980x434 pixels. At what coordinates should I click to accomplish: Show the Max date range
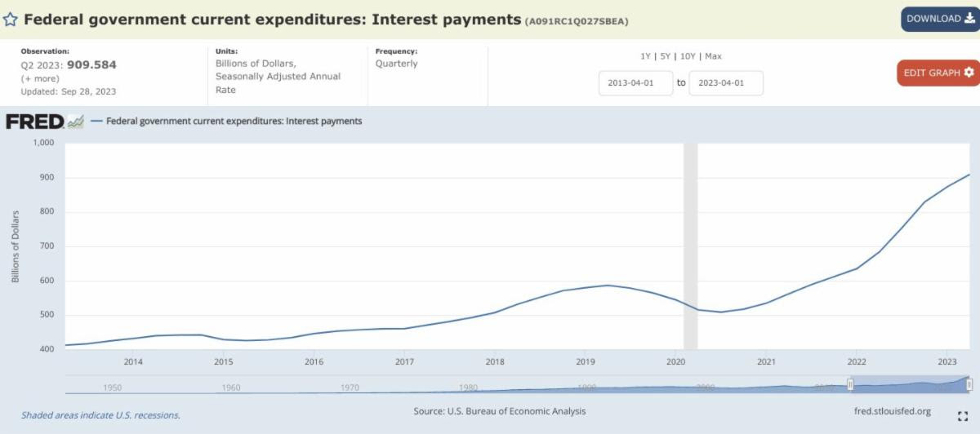coord(713,56)
